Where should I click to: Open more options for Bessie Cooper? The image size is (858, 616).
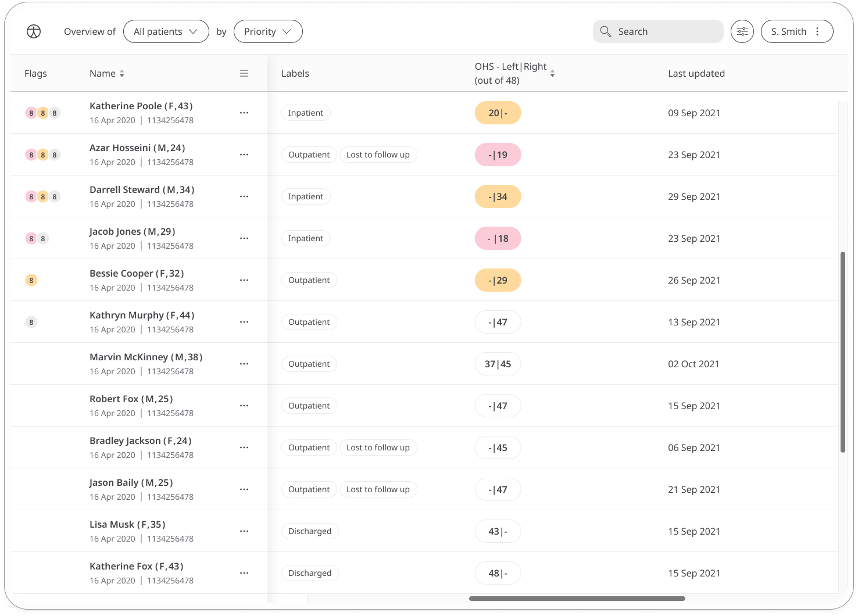point(244,280)
